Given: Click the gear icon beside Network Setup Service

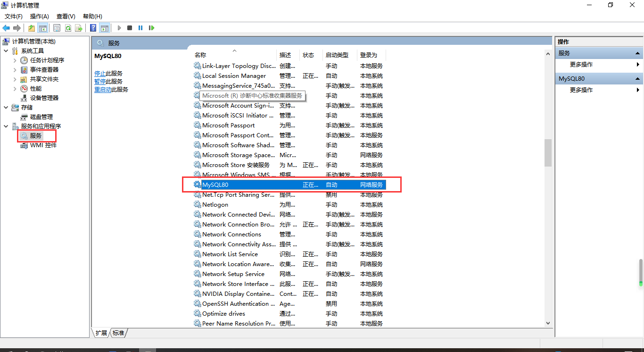Looking at the screenshot, I should click(x=197, y=274).
